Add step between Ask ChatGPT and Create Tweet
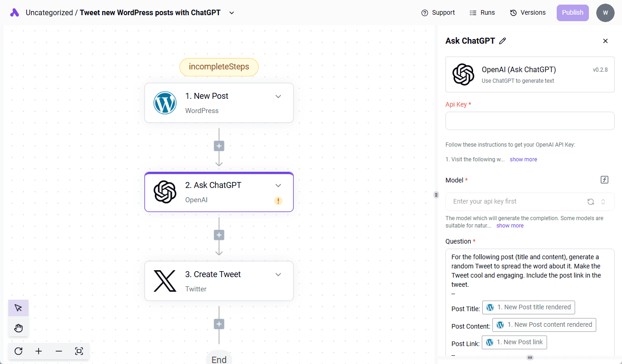 point(219,235)
